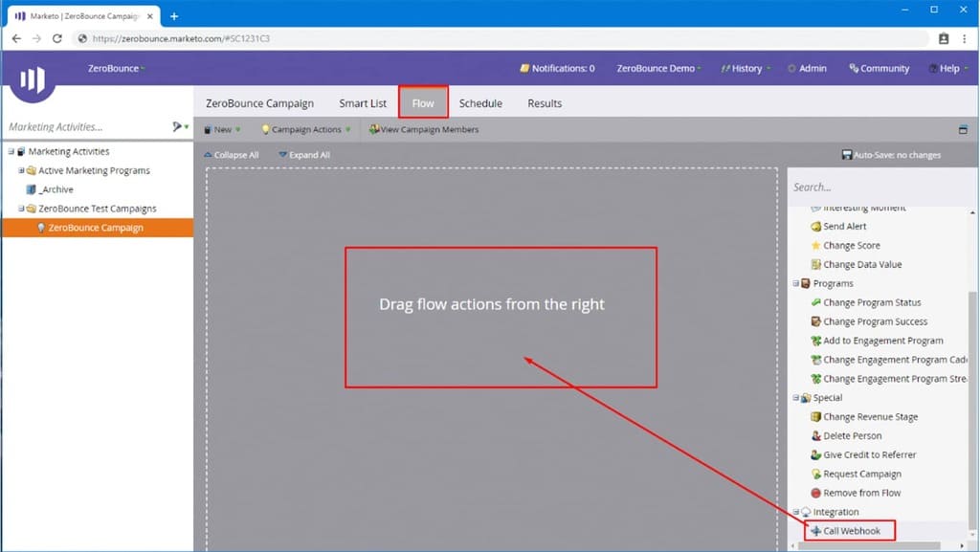Close the Marketo browser tab

click(150, 16)
